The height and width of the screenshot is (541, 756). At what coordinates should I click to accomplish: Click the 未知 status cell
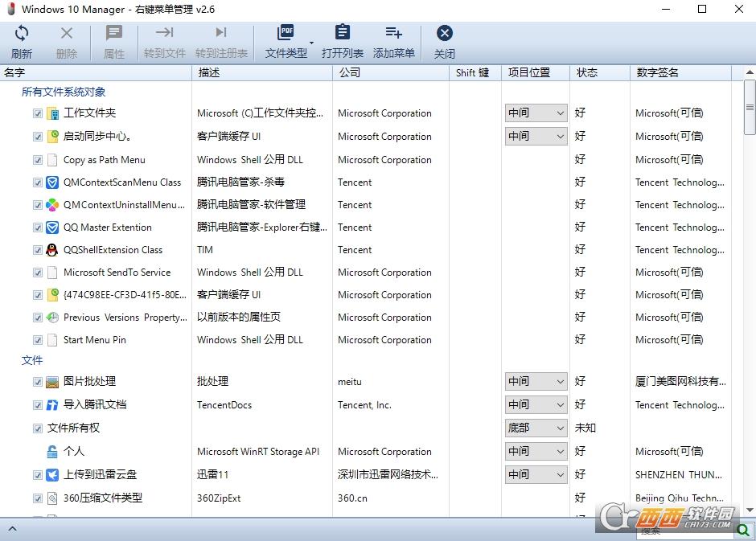click(585, 428)
